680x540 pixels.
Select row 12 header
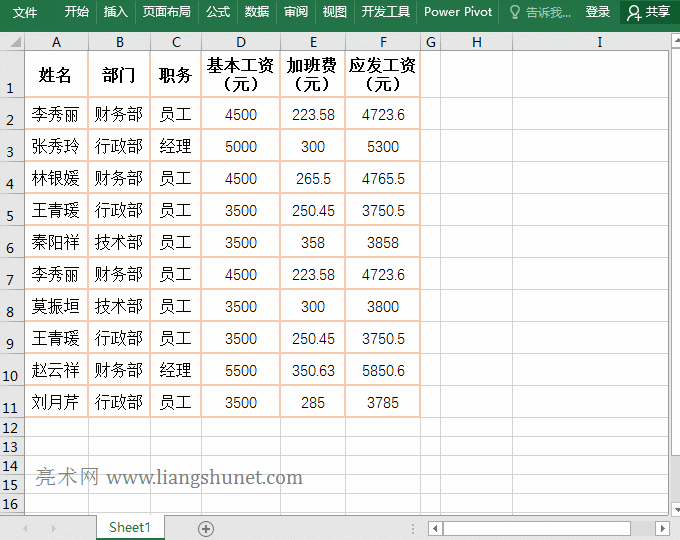pyautogui.click(x=12, y=427)
